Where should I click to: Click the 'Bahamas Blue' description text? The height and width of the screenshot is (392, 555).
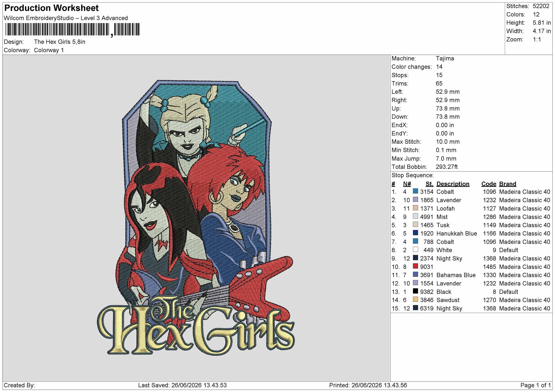point(456,275)
